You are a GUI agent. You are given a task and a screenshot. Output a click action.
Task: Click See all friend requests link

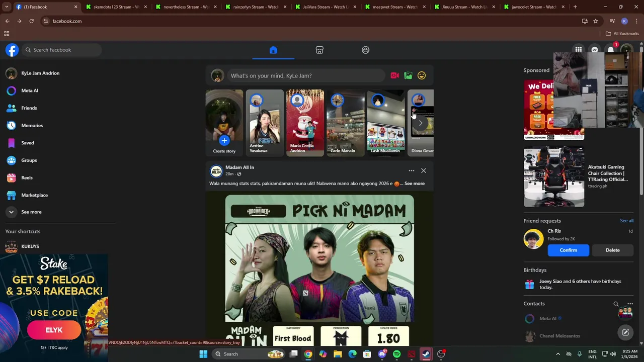pos(626,221)
